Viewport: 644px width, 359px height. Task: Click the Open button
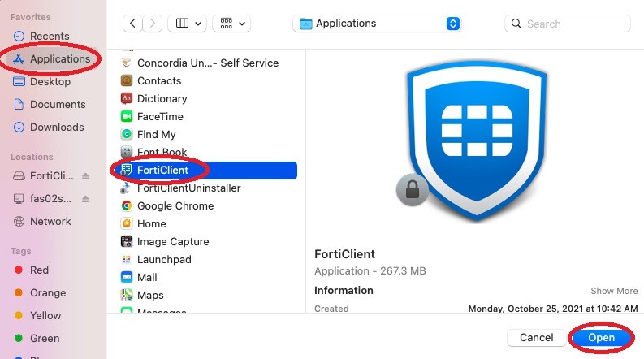[x=602, y=337]
